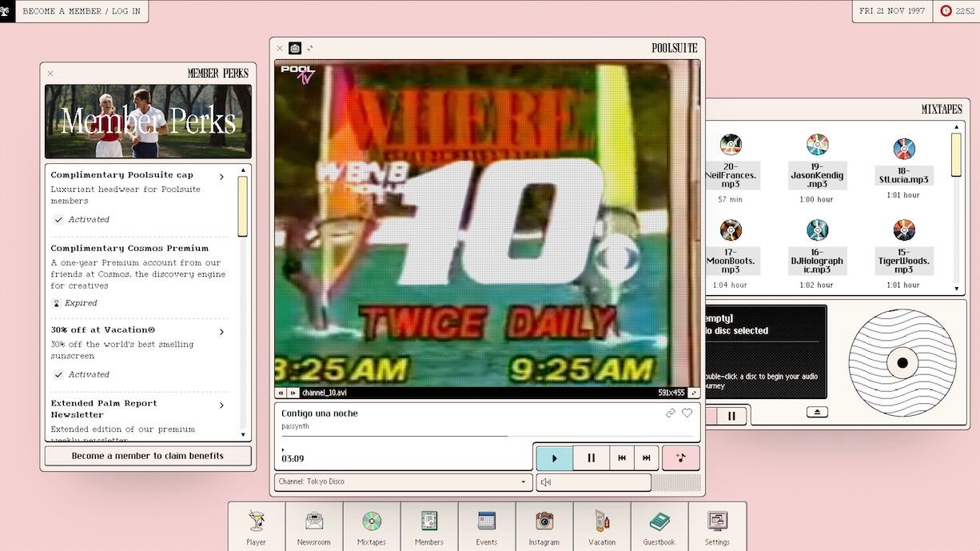
Task: Expand Extended Palm Report Newsletter perk
Action: point(221,405)
